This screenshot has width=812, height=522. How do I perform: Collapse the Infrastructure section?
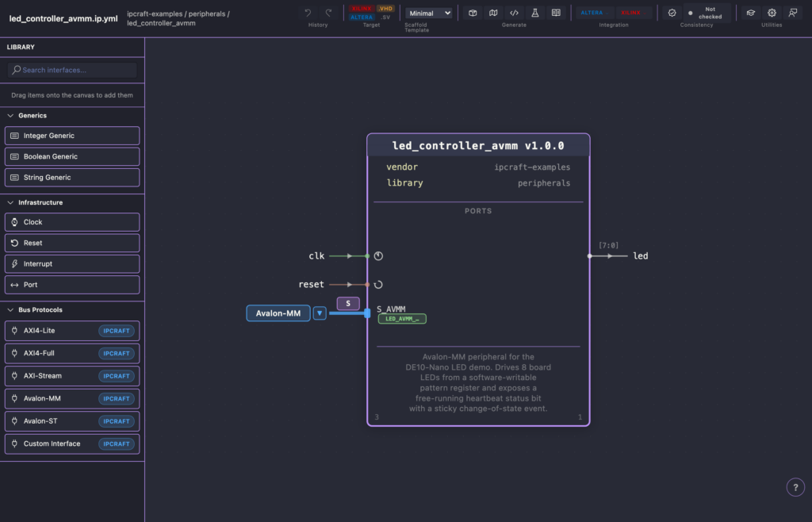click(x=10, y=202)
